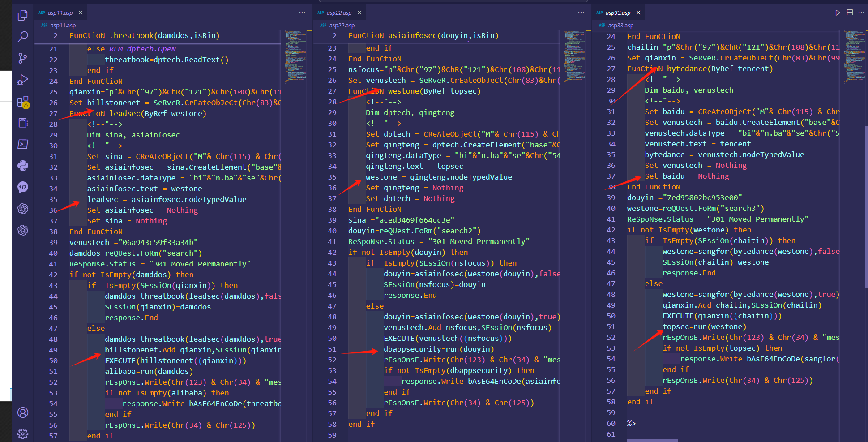This screenshot has height=442, width=868.
Task: Click 'qianxin.Add chaitin,SEssiOn(chaitin)' line
Action: click(x=742, y=305)
